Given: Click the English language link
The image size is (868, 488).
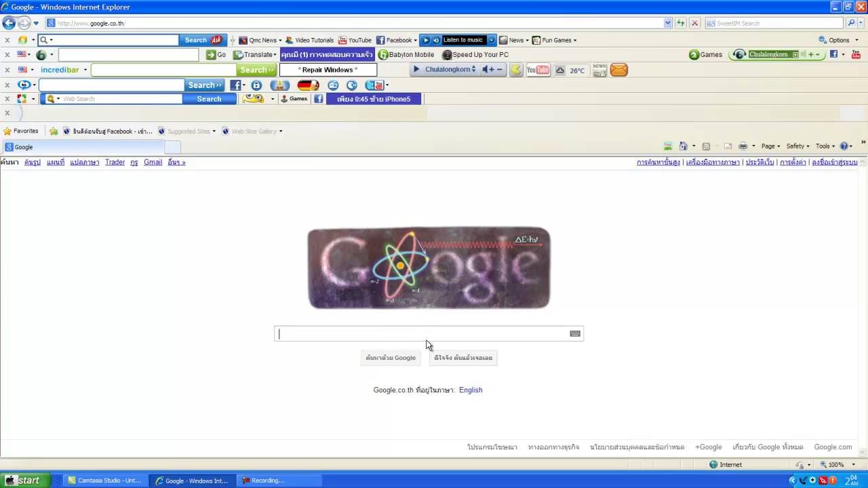Looking at the screenshot, I should coord(471,390).
